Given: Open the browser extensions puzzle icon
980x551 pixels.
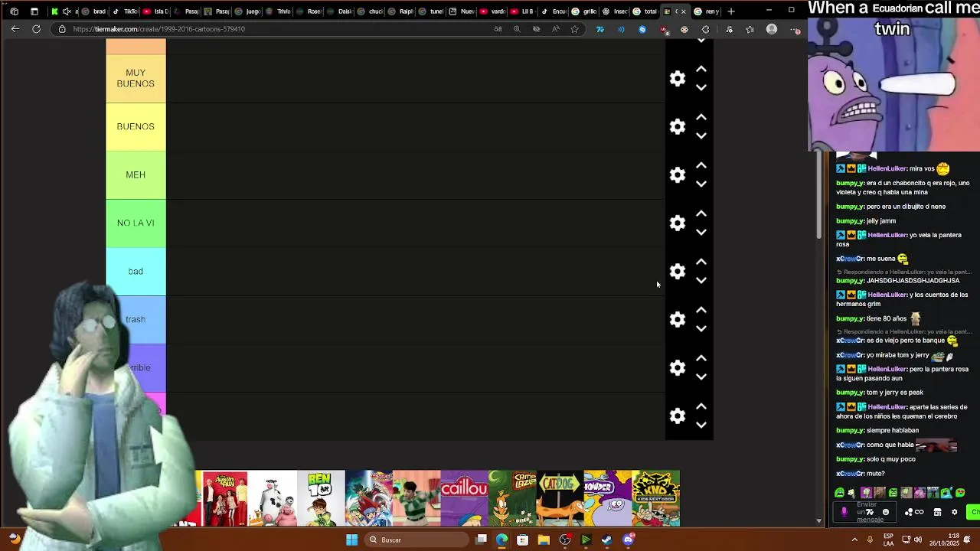Looking at the screenshot, I should [705, 29].
